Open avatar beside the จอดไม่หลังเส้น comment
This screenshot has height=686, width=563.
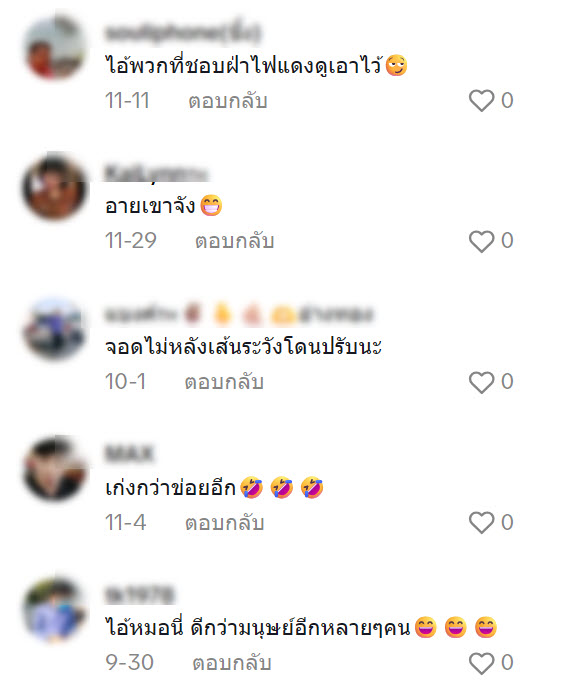[x=55, y=328]
